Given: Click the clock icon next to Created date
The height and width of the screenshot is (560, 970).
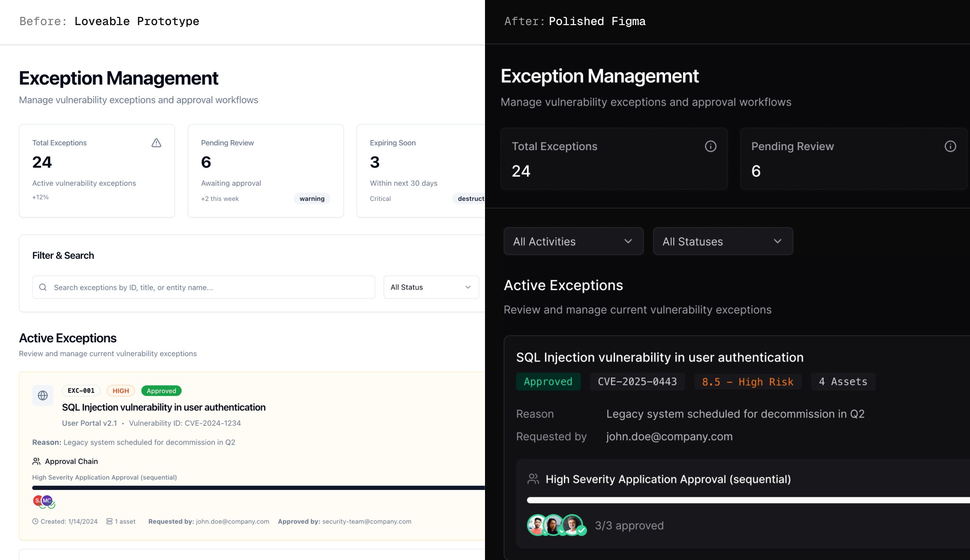Looking at the screenshot, I should click(x=35, y=521).
